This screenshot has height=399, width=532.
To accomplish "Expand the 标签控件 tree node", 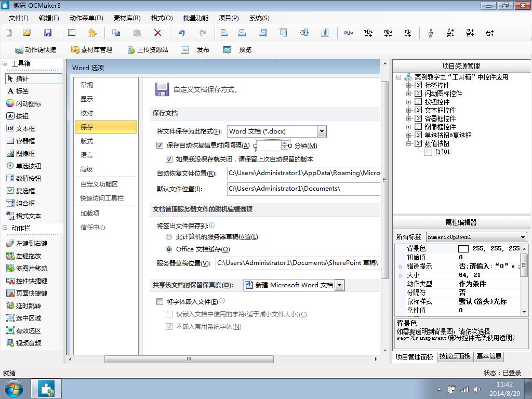I will [x=409, y=85].
